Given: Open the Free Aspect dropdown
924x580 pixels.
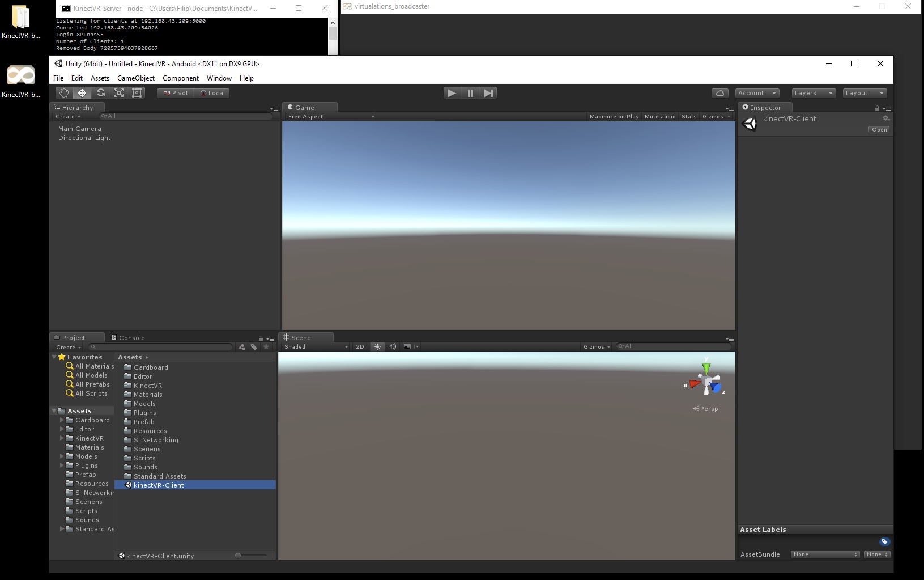Looking at the screenshot, I should 331,117.
